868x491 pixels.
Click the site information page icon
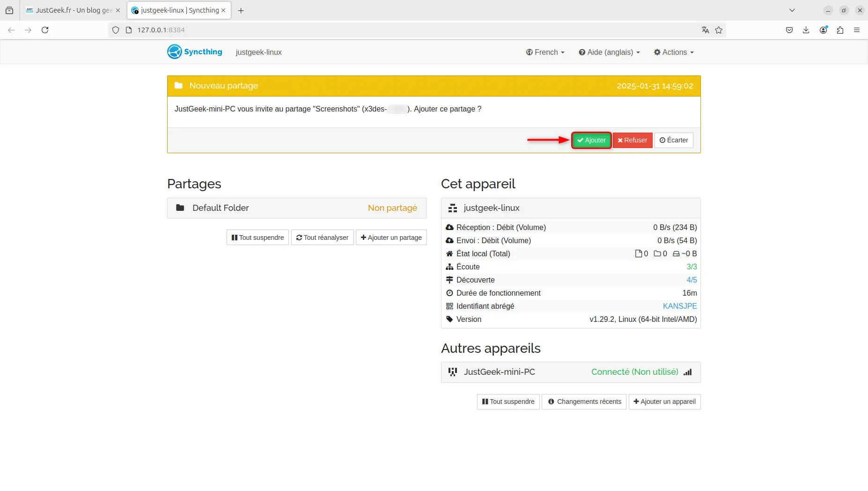click(129, 30)
